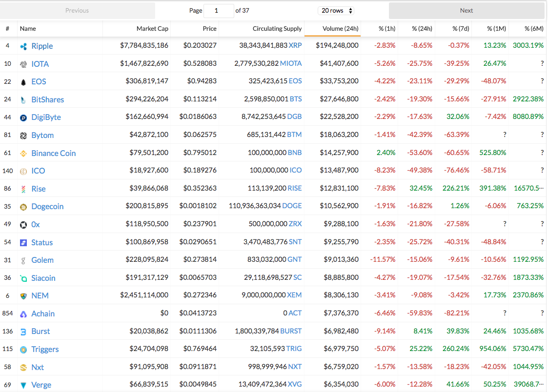
Task: Click the Achain coin logo icon
Action: pos(23,314)
